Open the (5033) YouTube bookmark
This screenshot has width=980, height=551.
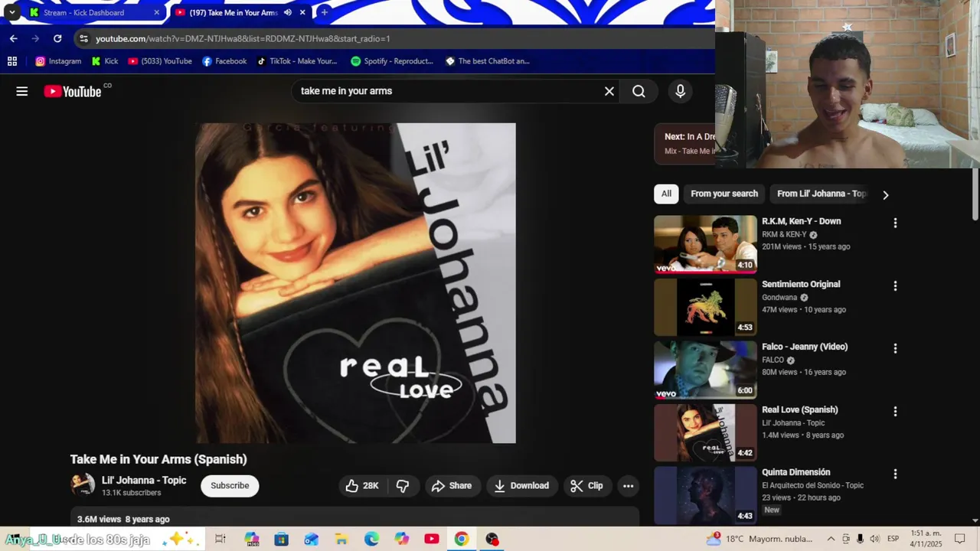(x=160, y=61)
